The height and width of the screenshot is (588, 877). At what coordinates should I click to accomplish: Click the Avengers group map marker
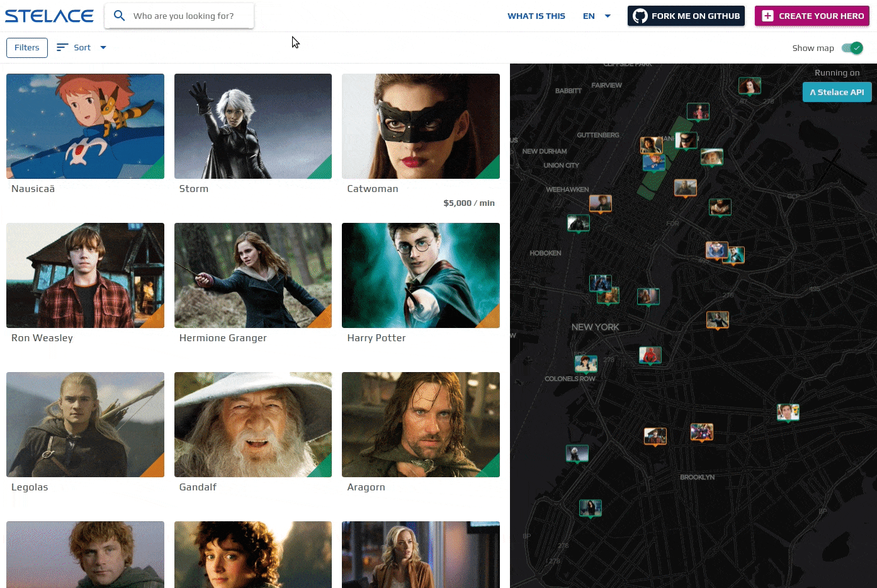click(x=702, y=431)
